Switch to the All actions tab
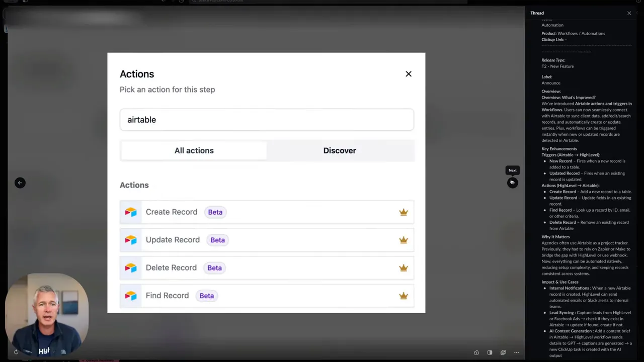The width and height of the screenshot is (644, 362). [194, 150]
